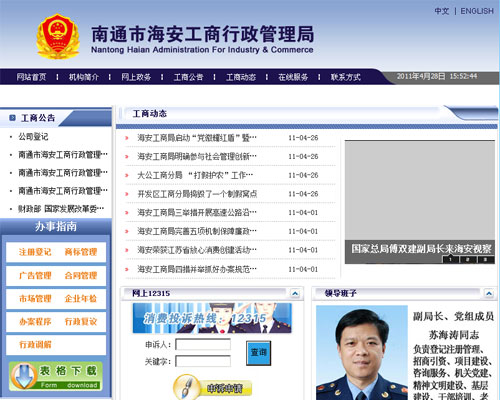Open the 公司登记 announcement link
This screenshot has height=400, width=500.
33,137
